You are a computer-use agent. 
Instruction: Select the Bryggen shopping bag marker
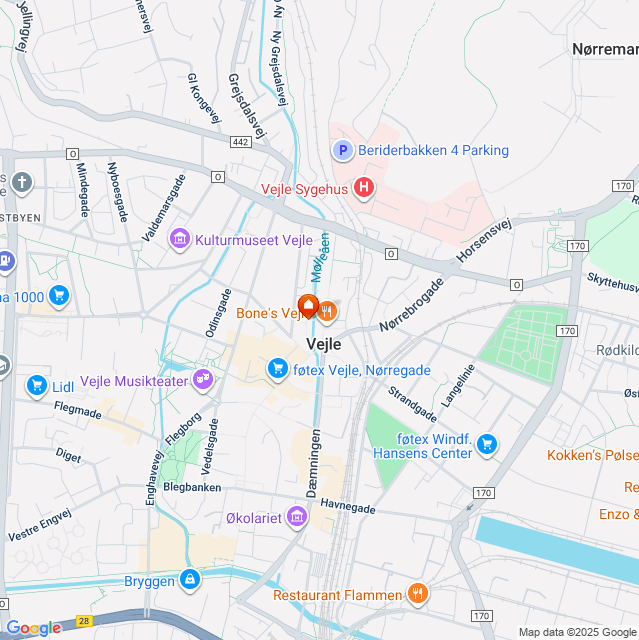[190, 580]
